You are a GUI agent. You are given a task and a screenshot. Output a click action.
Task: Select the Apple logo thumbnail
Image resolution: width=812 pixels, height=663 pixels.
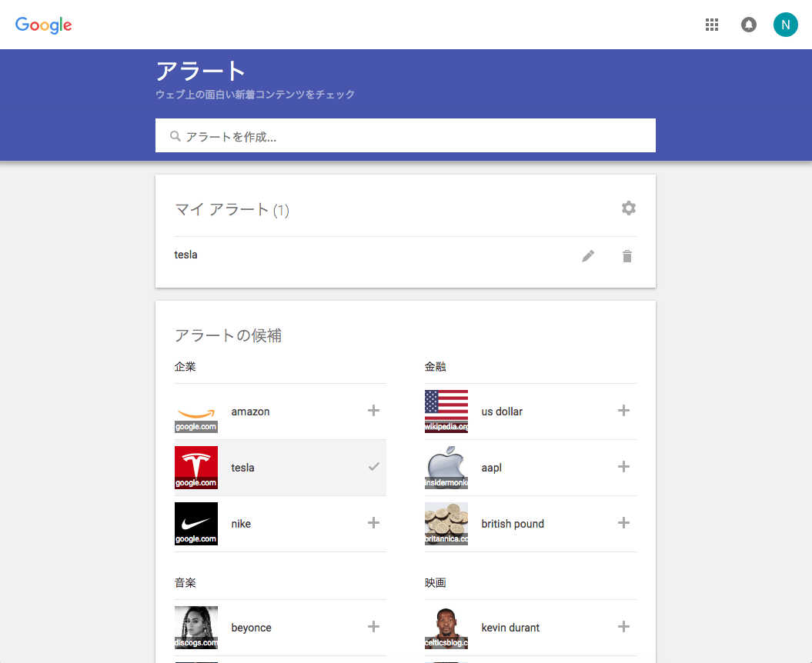[x=446, y=468]
